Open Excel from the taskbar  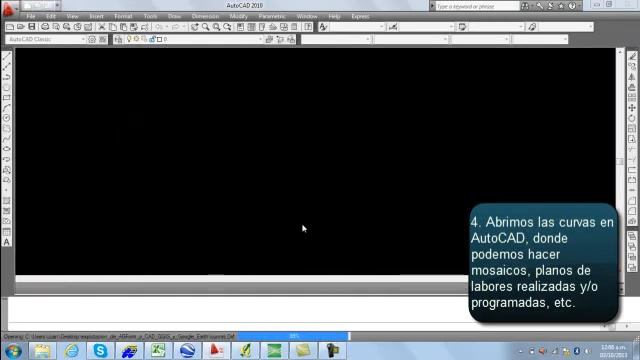pyautogui.click(x=158, y=351)
